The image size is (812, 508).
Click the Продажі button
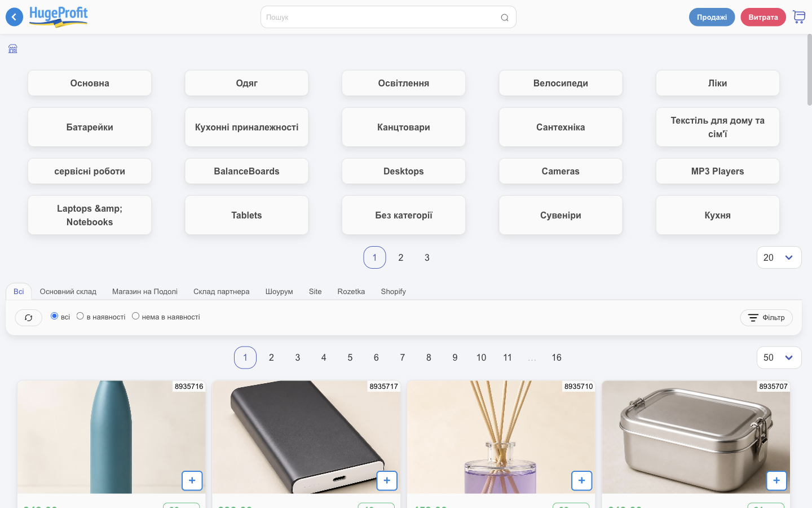712,17
